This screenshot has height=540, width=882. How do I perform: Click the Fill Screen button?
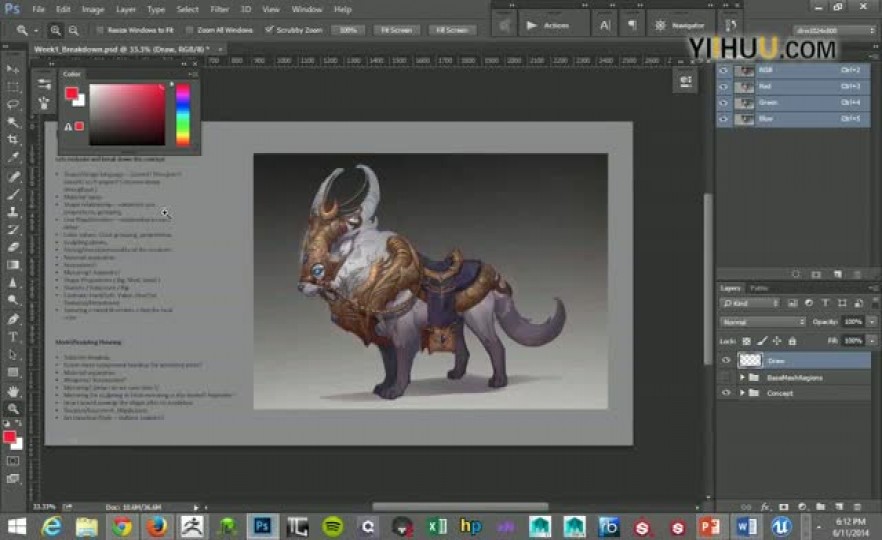coord(452,30)
